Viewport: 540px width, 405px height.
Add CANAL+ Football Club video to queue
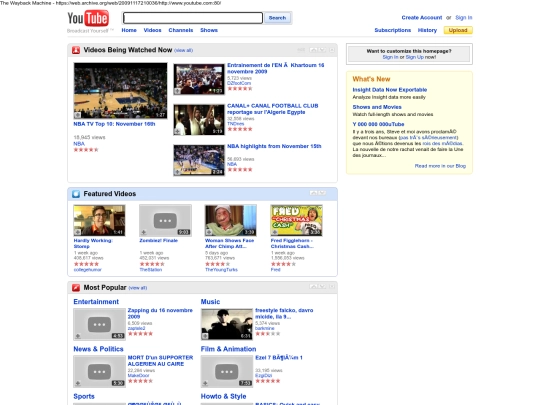[177, 132]
